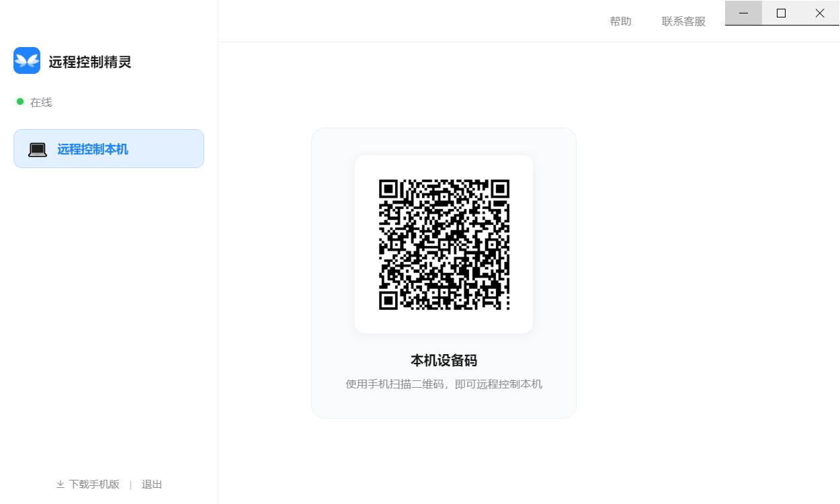Click the green online status dot

click(20, 101)
